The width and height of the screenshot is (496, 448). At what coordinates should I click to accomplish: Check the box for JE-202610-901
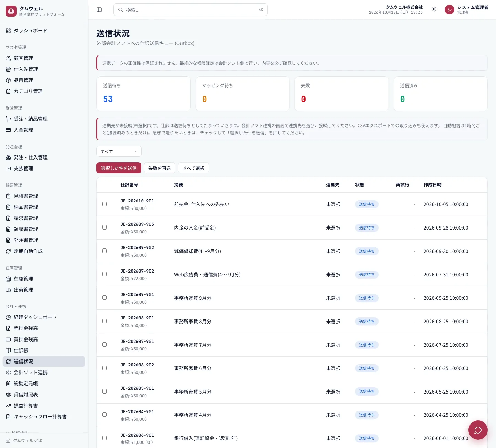tap(105, 204)
